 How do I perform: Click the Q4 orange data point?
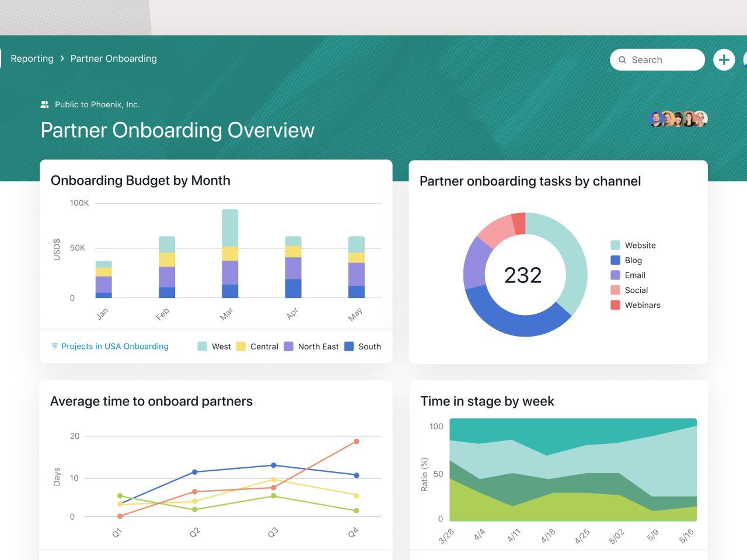(x=355, y=442)
